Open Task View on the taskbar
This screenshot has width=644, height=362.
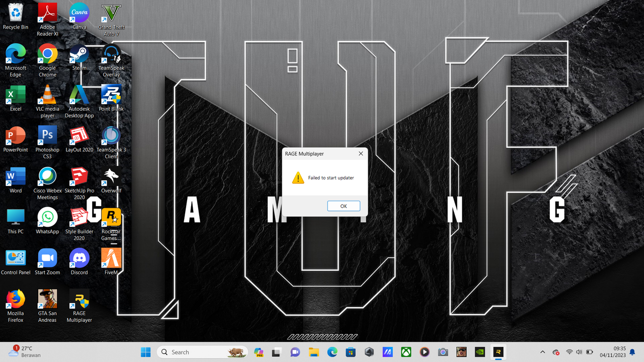276,352
